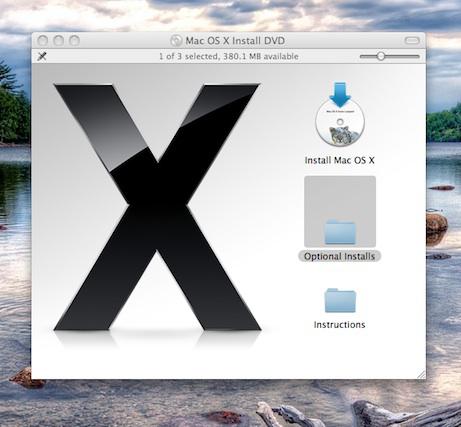Image resolution: width=461 pixels, height=427 pixels.
Task: Click the large black X background artwork
Action: tap(157, 207)
